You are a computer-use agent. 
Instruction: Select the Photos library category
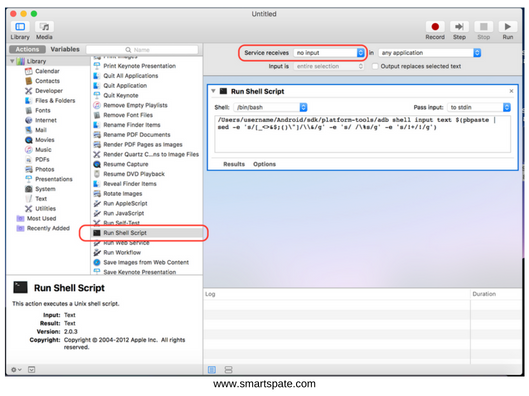point(45,169)
